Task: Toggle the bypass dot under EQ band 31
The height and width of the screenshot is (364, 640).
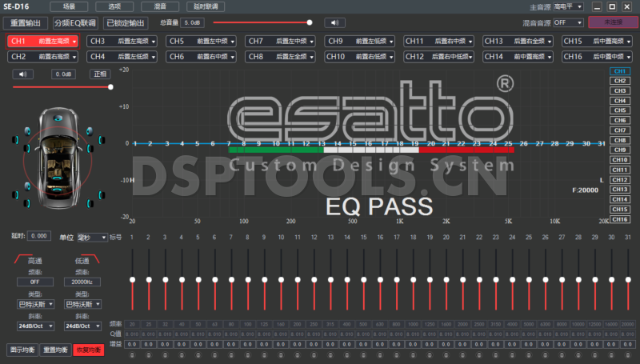Action: click(x=628, y=355)
